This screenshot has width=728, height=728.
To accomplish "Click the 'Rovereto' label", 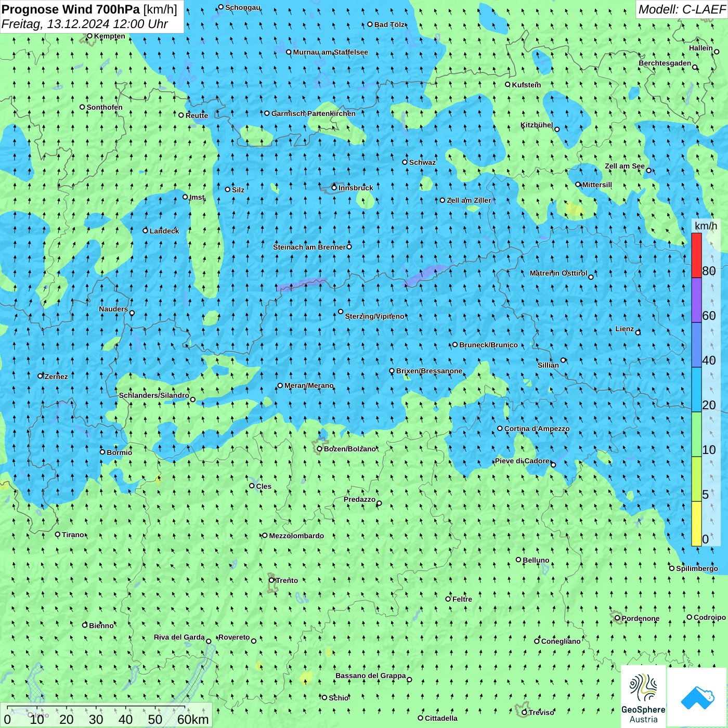I will 234,637.
